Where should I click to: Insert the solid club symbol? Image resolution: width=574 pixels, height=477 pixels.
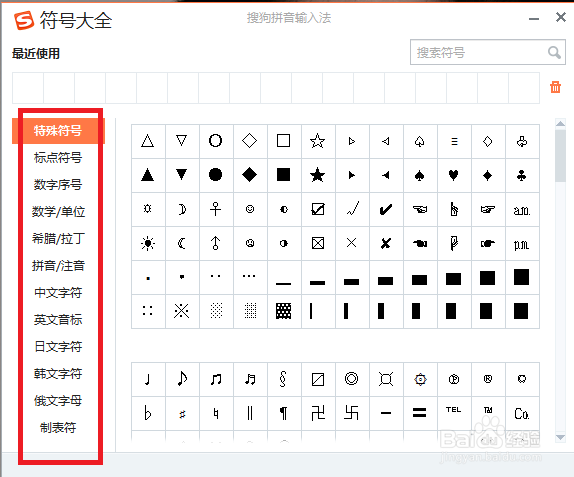(x=522, y=175)
